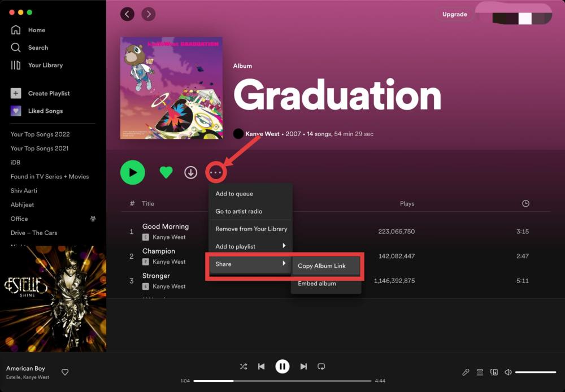
Task: Click the Upgrade button
Action: (x=455, y=15)
